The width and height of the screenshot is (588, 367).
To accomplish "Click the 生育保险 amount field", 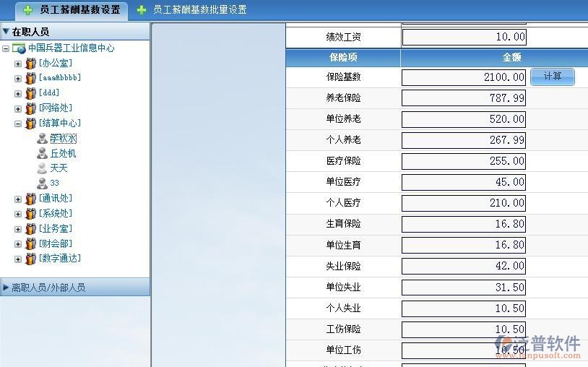I will [x=464, y=224].
